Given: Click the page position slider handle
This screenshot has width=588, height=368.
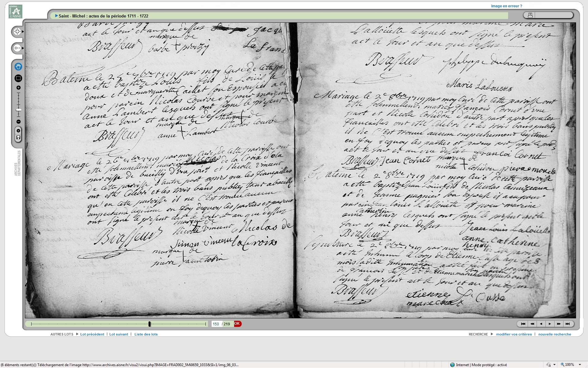Looking at the screenshot, I should pos(149,324).
